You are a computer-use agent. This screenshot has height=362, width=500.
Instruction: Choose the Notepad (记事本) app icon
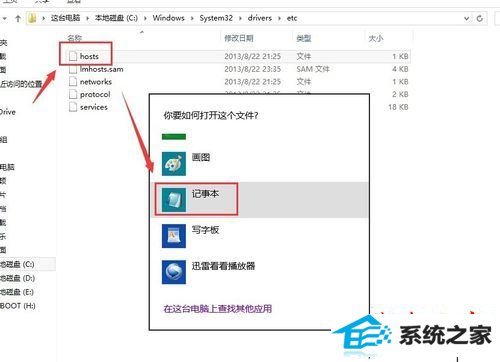coord(174,200)
